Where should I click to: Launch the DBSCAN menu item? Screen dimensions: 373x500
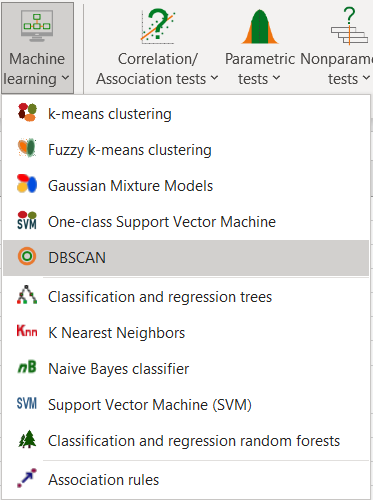click(x=186, y=258)
